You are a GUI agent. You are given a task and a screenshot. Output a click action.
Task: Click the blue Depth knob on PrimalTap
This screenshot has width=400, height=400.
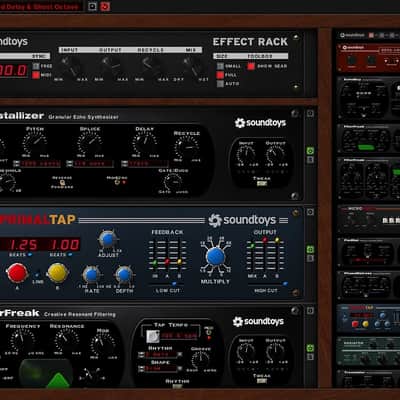tap(124, 275)
